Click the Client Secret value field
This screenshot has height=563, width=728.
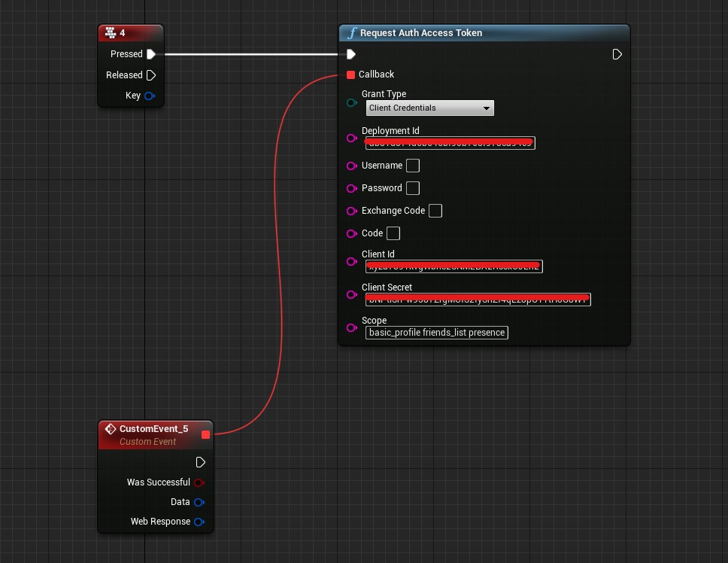click(x=478, y=300)
